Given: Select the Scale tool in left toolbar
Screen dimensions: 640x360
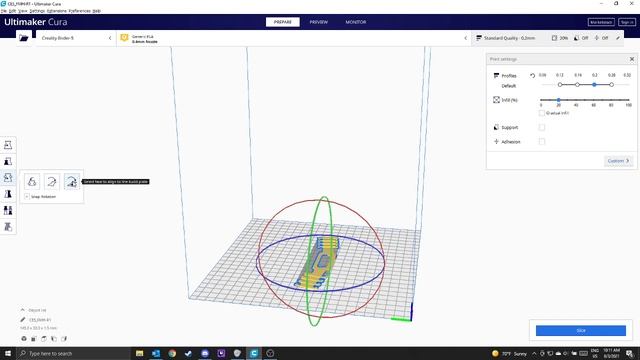Looking at the screenshot, I should (8, 161).
